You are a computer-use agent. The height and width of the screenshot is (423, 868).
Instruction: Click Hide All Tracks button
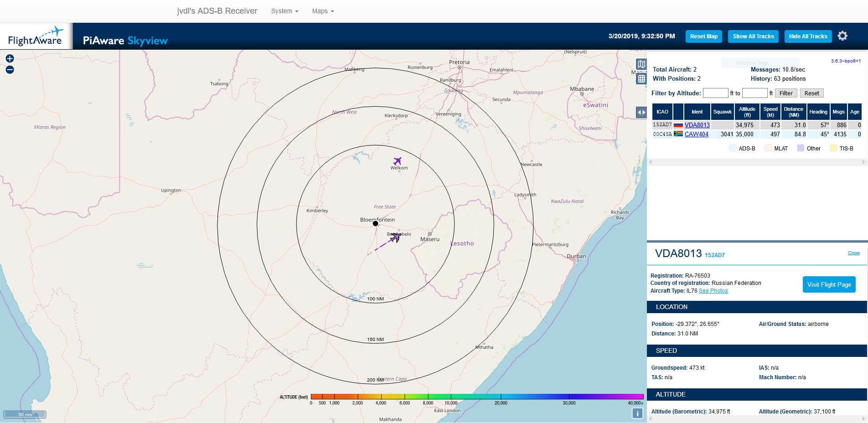coord(808,36)
